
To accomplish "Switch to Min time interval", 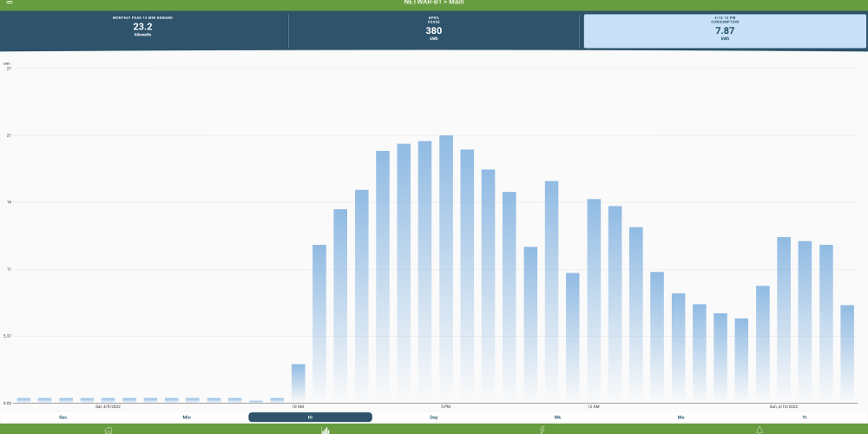I will coord(187,418).
